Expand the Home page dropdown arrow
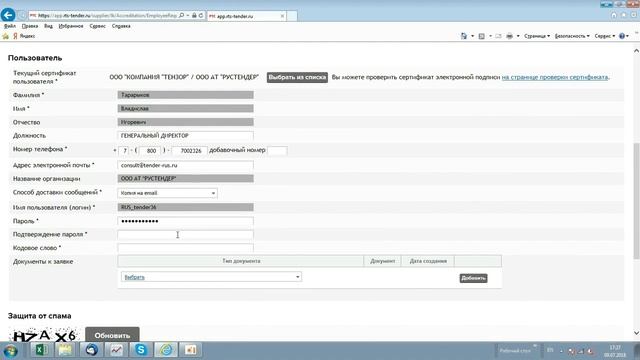 click(x=472, y=36)
